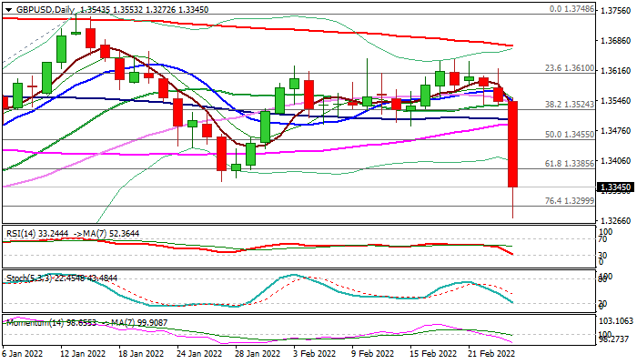Select the 76.4 Fibonacci label 1.32999
This screenshot has height=364, width=637.
pyautogui.click(x=570, y=201)
